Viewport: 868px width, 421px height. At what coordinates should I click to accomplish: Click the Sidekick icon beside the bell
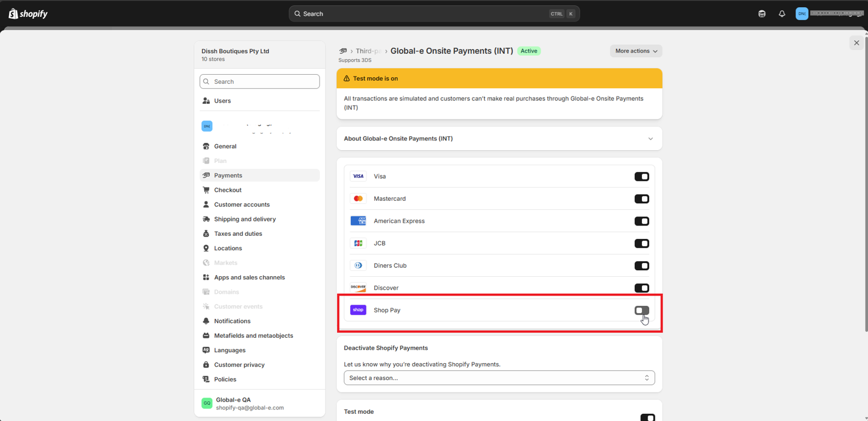coord(762,14)
